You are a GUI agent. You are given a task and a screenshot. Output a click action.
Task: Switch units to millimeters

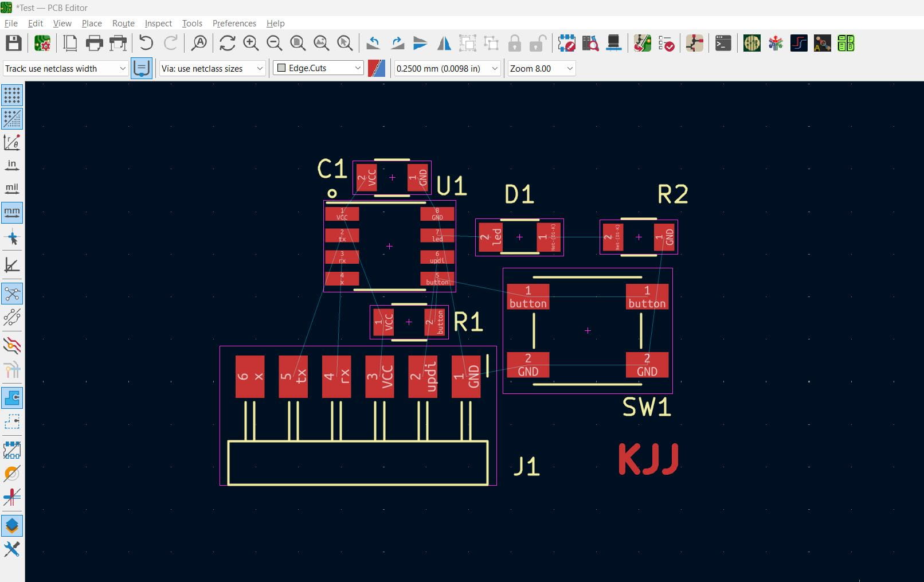(x=11, y=212)
